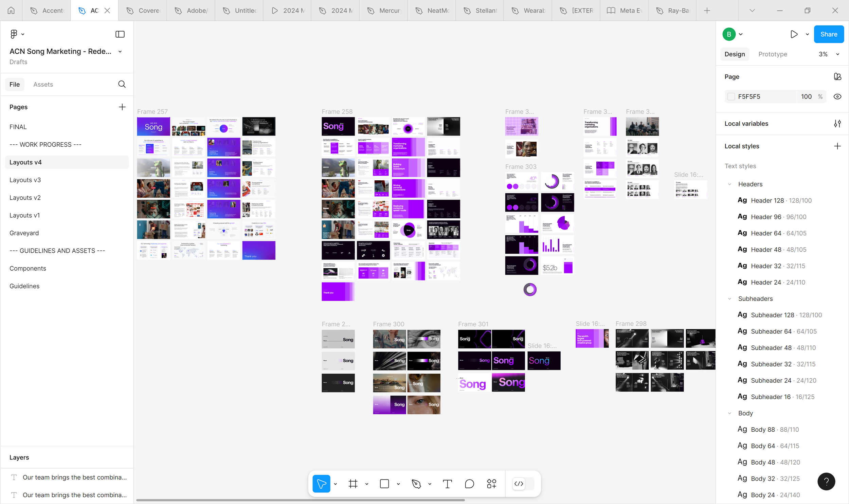This screenshot has height=504, width=849.
Task: Click the search icon in File panel
Action: click(x=122, y=84)
